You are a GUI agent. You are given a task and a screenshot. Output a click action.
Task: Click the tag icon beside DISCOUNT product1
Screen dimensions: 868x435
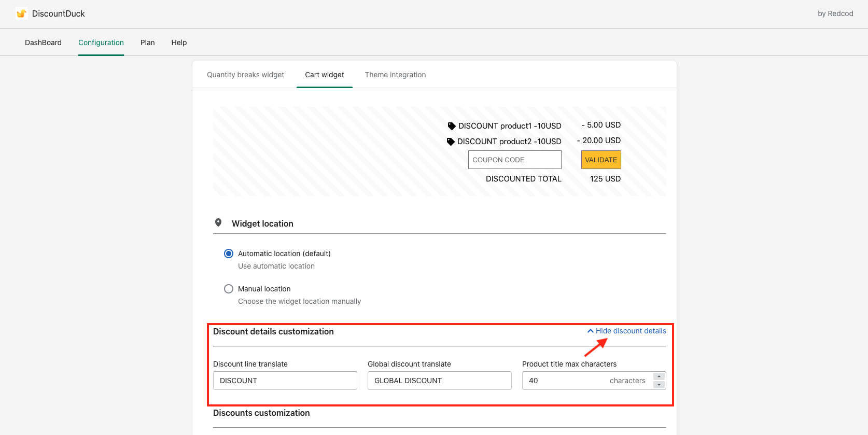click(x=452, y=126)
